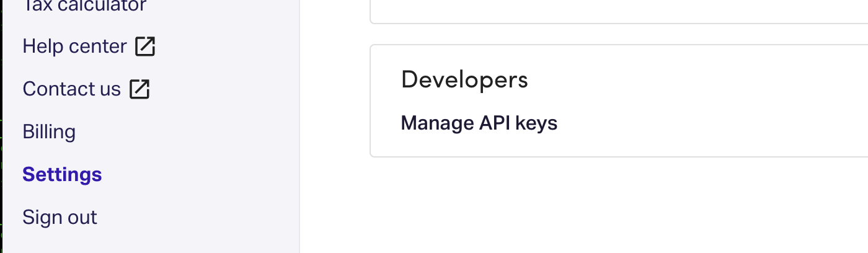Open the Help center link
Image resolution: width=868 pixels, height=253 pixels.
click(74, 47)
